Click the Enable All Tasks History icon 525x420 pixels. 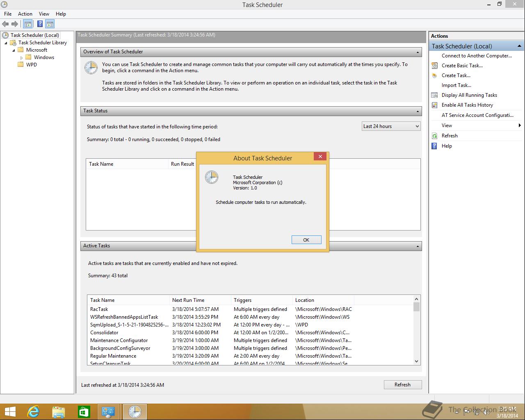point(434,105)
